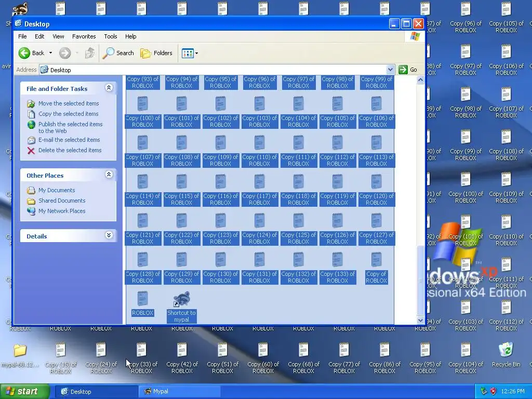The height and width of the screenshot is (399, 532).
Task: Collapse the File and Folder Tasks panel
Action: (109, 88)
